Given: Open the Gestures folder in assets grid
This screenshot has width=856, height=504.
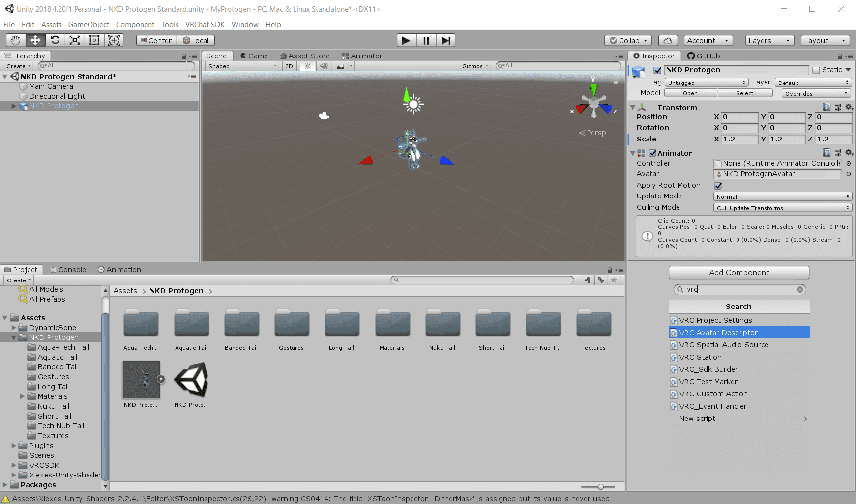Looking at the screenshot, I should (x=292, y=329).
